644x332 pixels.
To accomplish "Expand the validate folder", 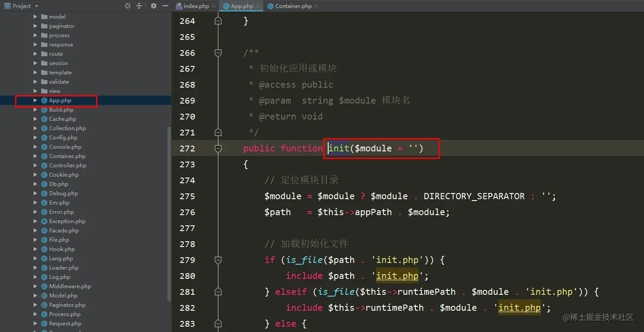I will (x=35, y=82).
